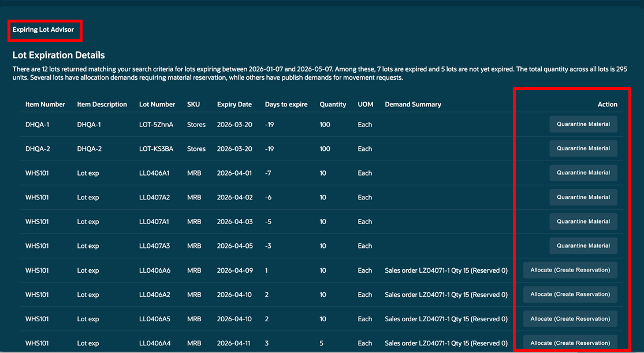Image resolution: width=644 pixels, height=353 pixels.
Task: Quarantine material for lot LL0407A3
Action: [x=583, y=246]
